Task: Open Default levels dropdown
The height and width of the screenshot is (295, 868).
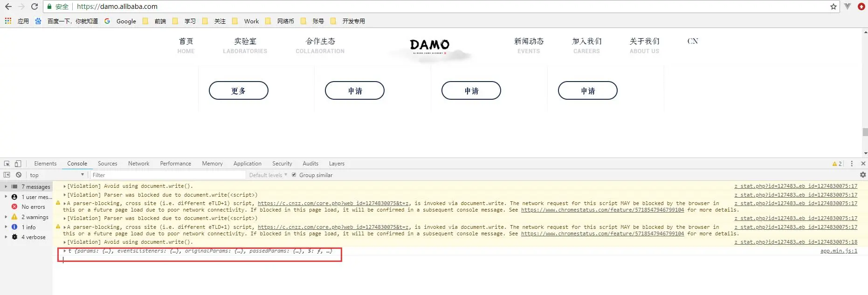Action: (x=268, y=175)
